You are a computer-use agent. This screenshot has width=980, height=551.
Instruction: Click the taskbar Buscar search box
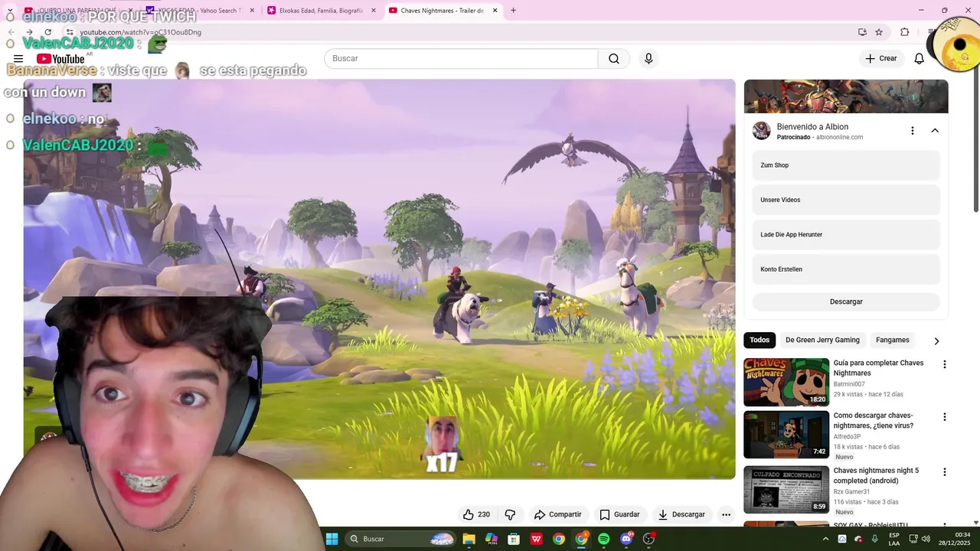point(400,539)
